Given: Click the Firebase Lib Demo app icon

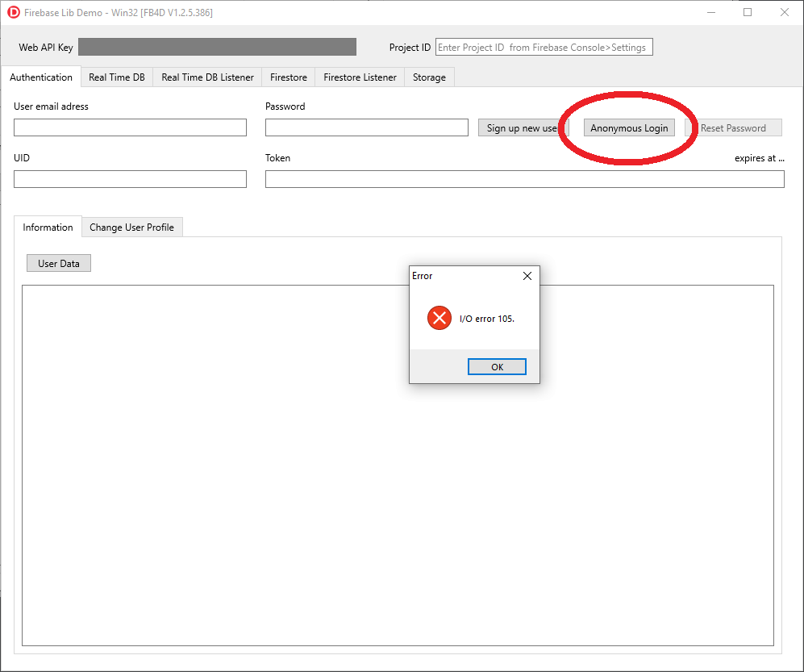Looking at the screenshot, I should tap(14, 12).
